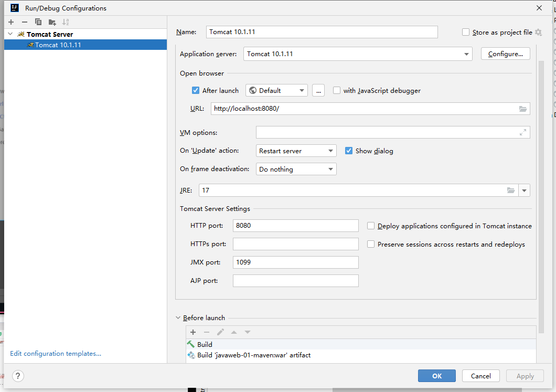556x392 pixels.
Task: Toggle Store as project file checkbox
Action: click(x=466, y=33)
